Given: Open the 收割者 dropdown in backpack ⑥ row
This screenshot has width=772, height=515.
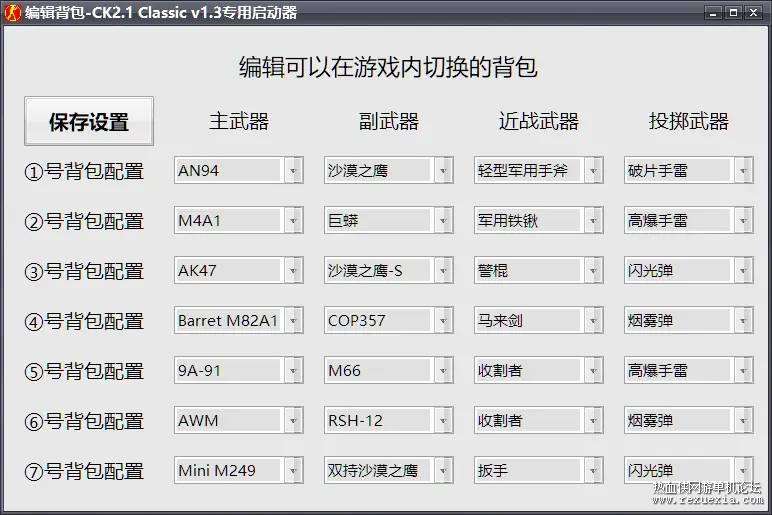Looking at the screenshot, I should click(539, 420).
